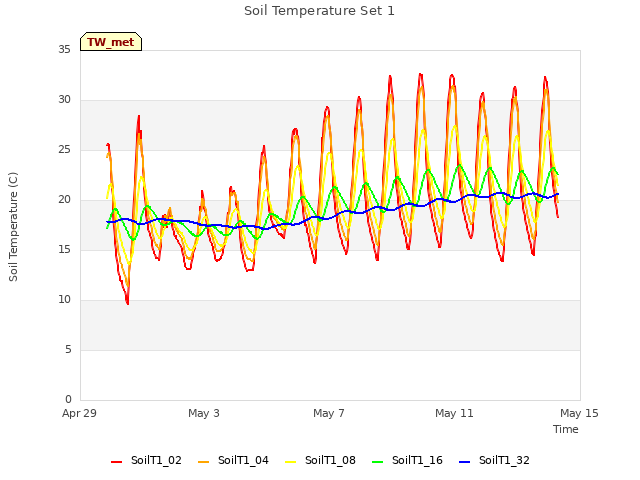Click the red SoilT1_02 legend swatch
The height and width of the screenshot is (480, 640).
(x=116, y=462)
